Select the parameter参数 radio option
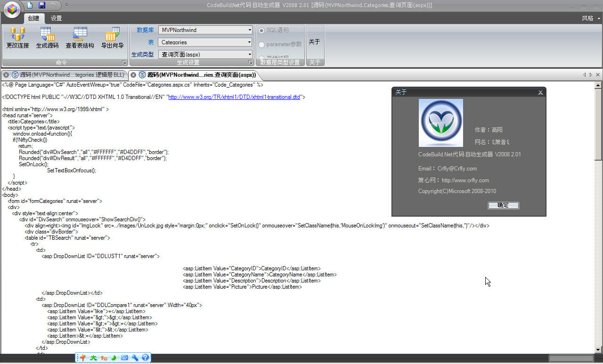 tap(262, 44)
